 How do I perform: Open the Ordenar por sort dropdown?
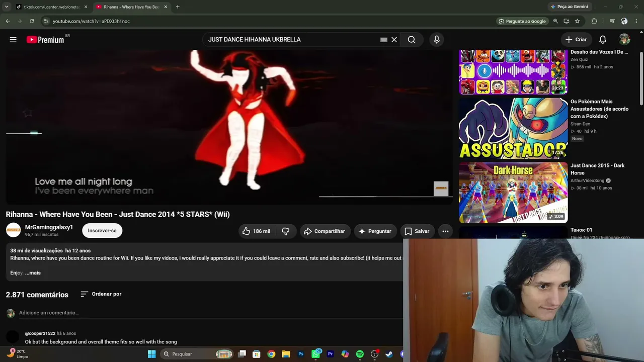[x=101, y=294]
